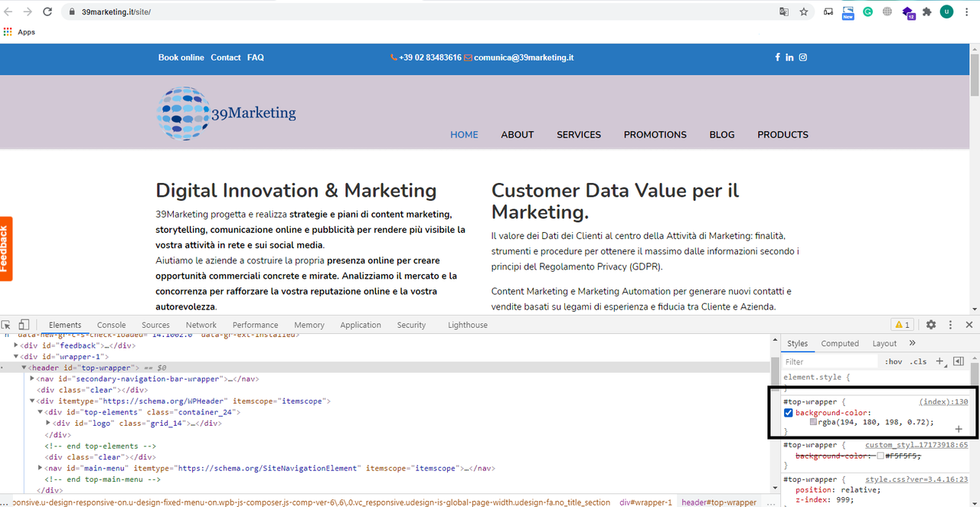Viewport: 980px width, 507px height.
Task: Open the Apps grid shortcut in bookmarks bar
Action: click(x=20, y=32)
